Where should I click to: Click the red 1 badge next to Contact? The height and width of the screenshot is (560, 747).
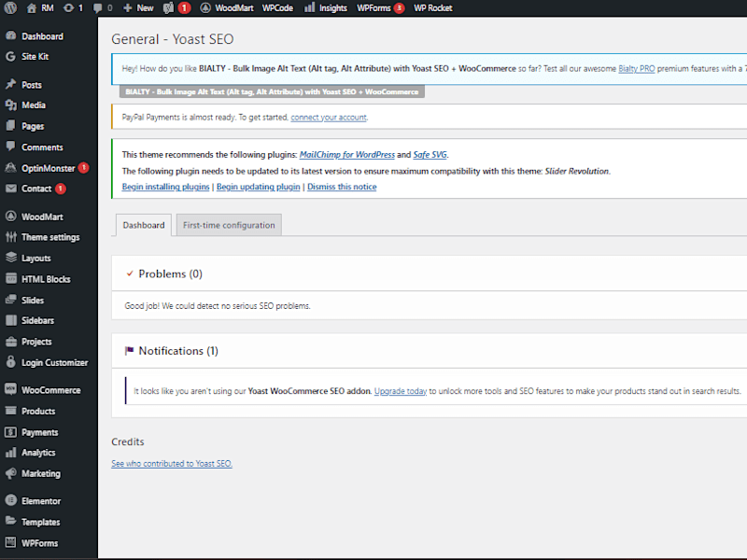coord(60,189)
